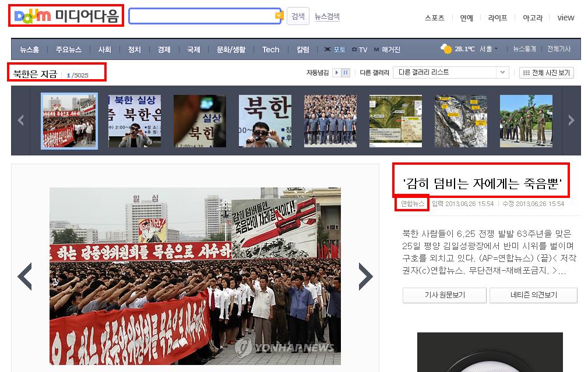The width and height of the screenshot is (588, 372).
Task: Open the 칼럼 tab
Action: coord(302,49)
